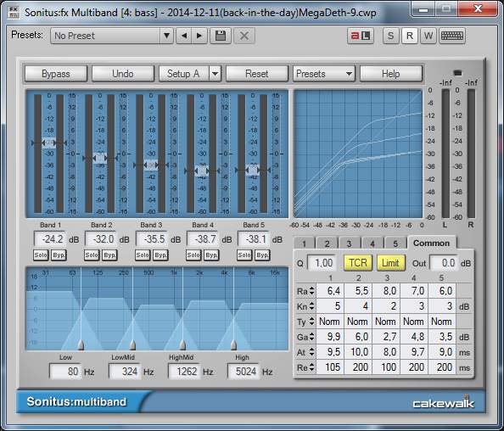The width and height of the screenshot is (504, 431).
Task: Toggle the Limit button
Action: [390, 263]
